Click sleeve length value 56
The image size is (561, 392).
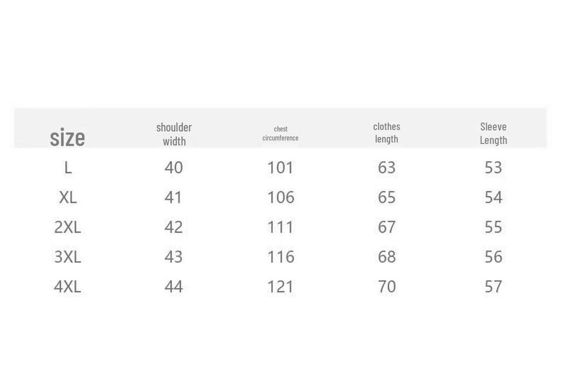[x=494, y=257]
